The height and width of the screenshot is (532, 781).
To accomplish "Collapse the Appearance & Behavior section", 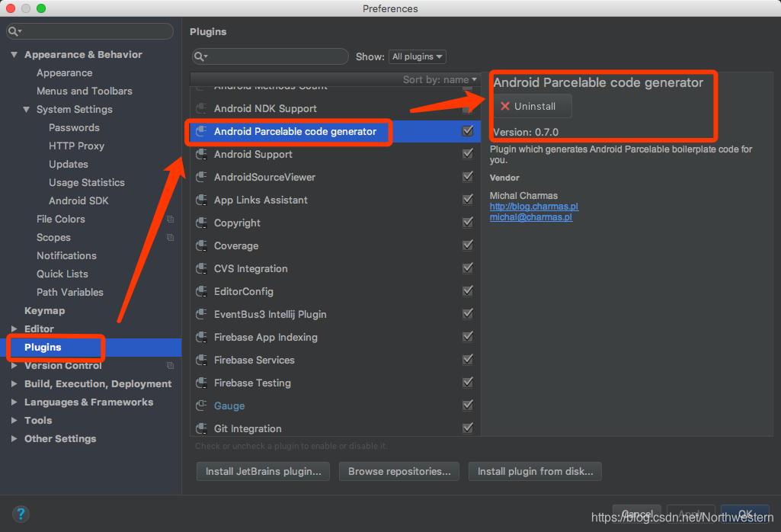I will click(14, 55).
